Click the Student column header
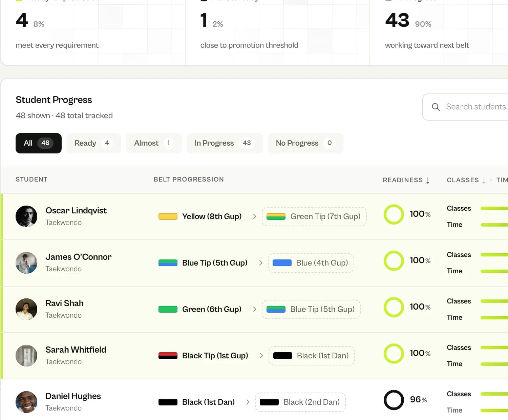 pyautogui.click(x=31, y=180)
